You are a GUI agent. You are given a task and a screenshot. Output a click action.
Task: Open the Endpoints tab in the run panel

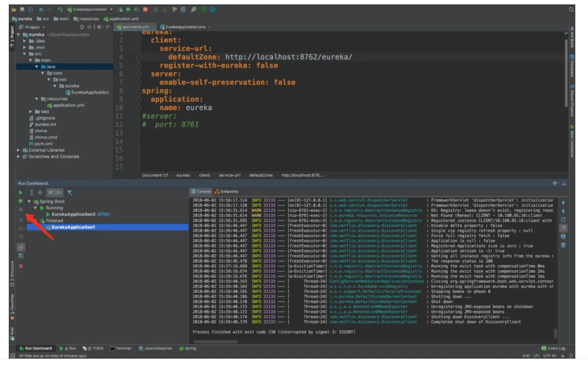(227, 192)
